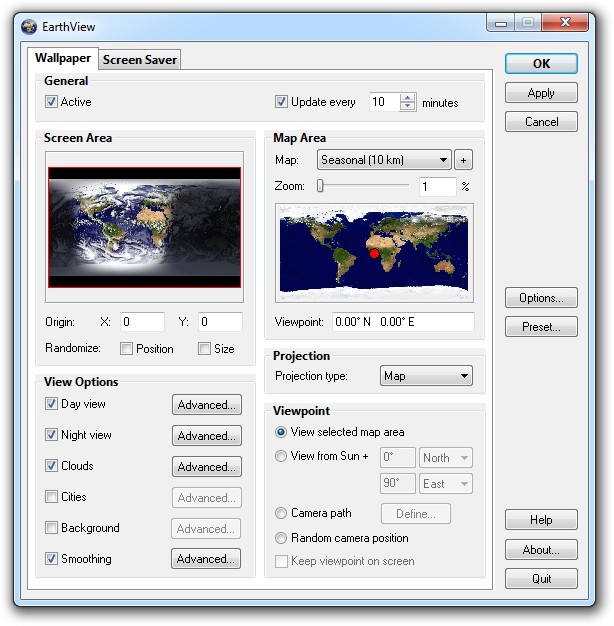The image size is (614, 626).
Task: Open Advanced settings for Smoothing
Action: pos(206,559)
